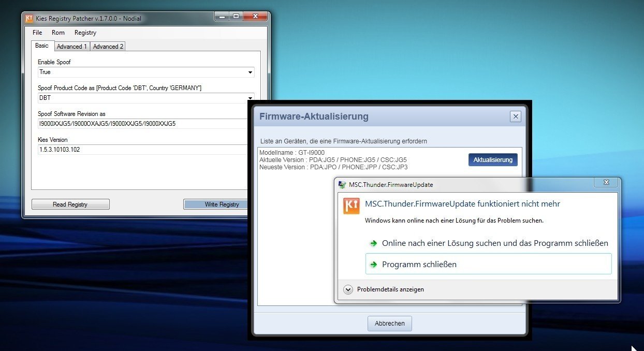
Task: Click the Aktualisierung button
Action: click(x=493, y=160)
